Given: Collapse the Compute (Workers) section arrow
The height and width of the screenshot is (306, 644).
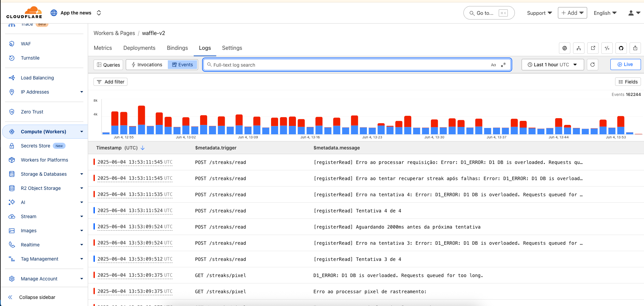Looking at the screenshot, I should 82,132.
